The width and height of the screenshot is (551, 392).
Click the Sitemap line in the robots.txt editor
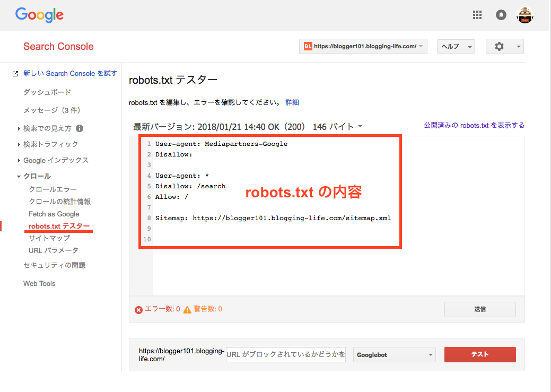tap(273, 218)
